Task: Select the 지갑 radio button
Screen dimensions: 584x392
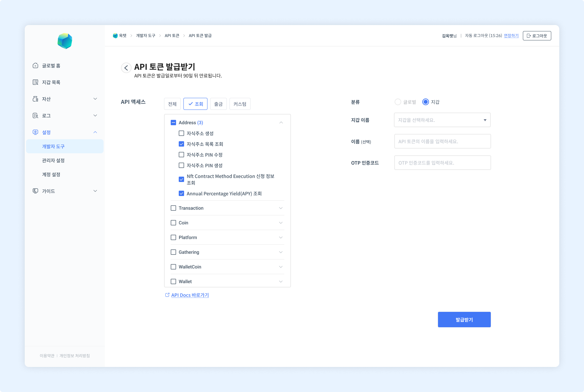Action: pyautogui.click(x=426, y=102)
